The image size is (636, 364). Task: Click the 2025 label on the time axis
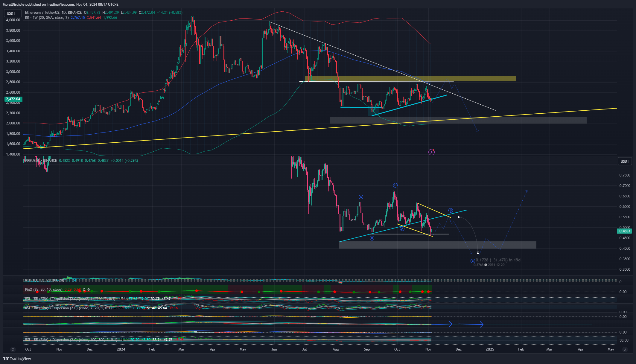click(490, 349)
